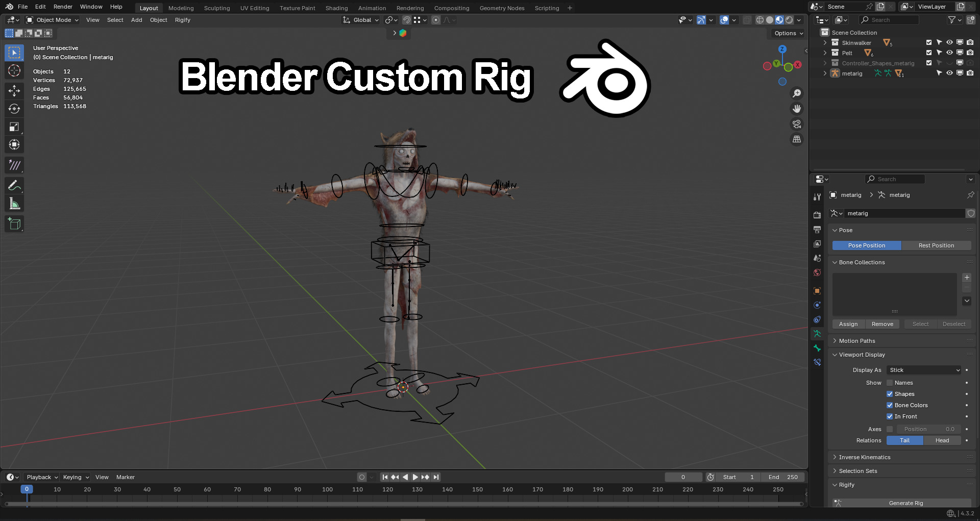Click the Axes Position slider
This screenshot has height=521, width=980.
tap(929, 429)
